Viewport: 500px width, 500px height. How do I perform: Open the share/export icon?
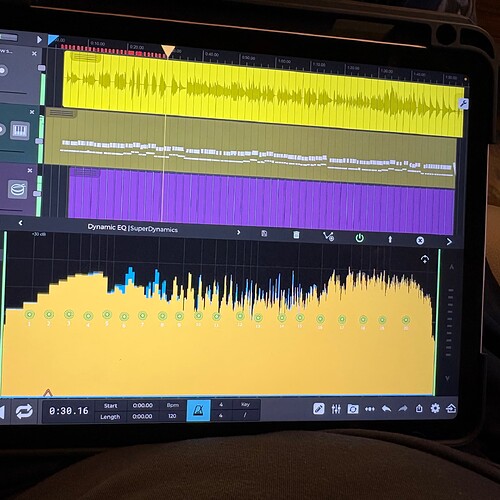[419, 408]
